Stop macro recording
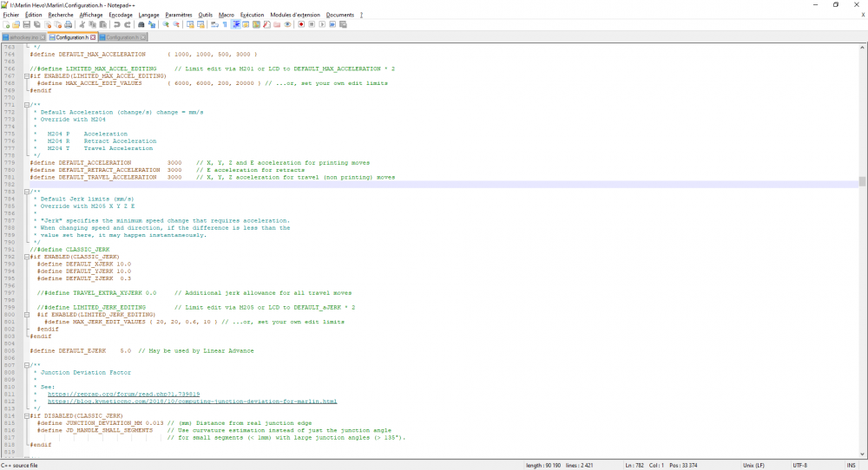The image size is (868, 470). [x=312, y=24]
